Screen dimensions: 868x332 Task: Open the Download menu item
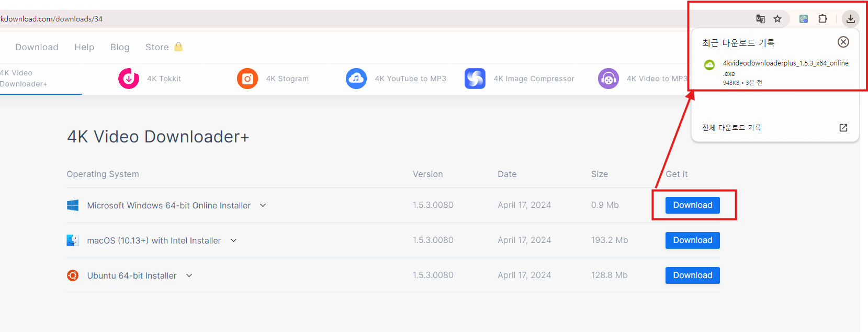[37, 47]
